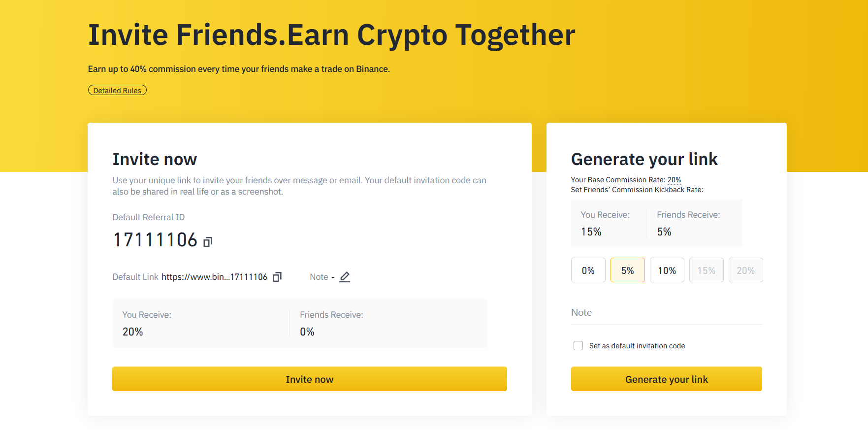Copy the default link URL
Screen dimensions: 868x436
[277, 277]
